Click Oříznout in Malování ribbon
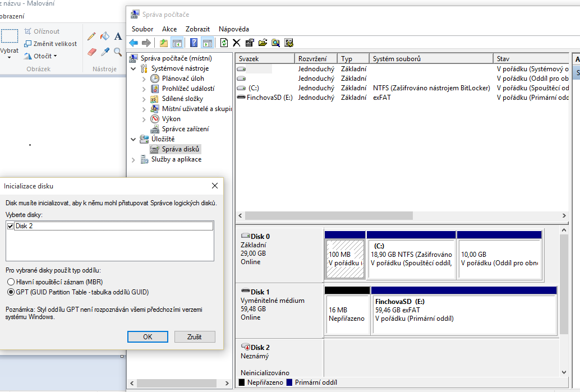The width and height of the screenshot is (580, 392). coord(42,31)
